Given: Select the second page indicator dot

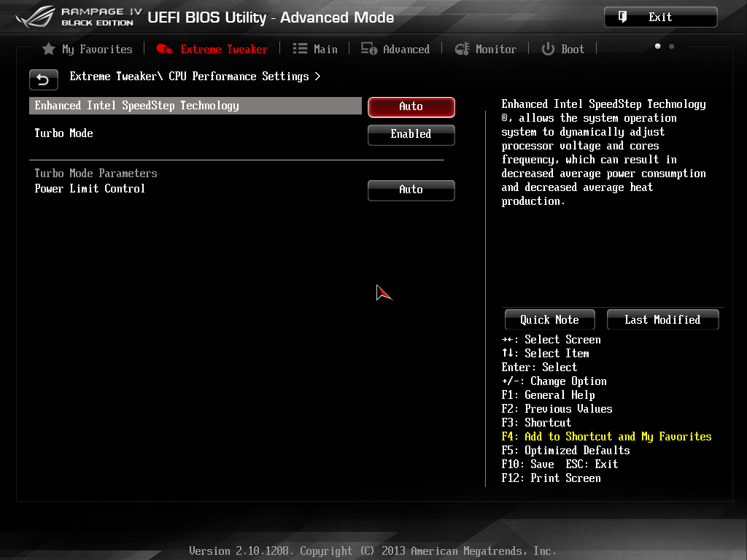Looking at the screenshot, I should 671,47.
